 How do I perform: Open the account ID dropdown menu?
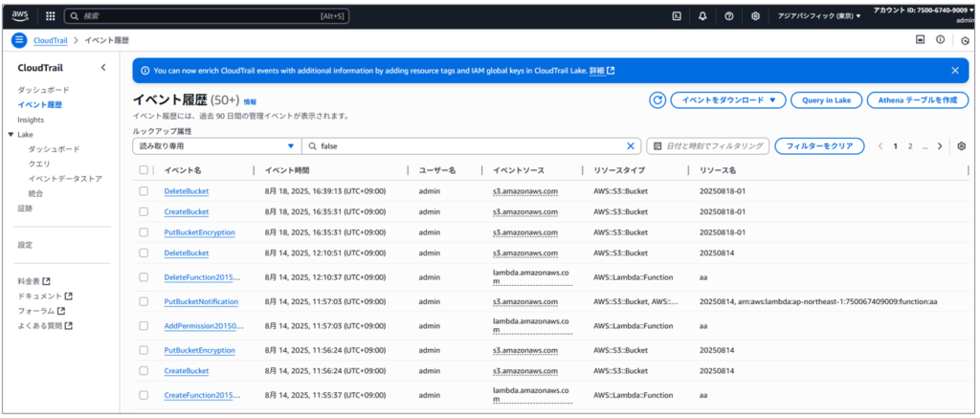click(924, 11)
